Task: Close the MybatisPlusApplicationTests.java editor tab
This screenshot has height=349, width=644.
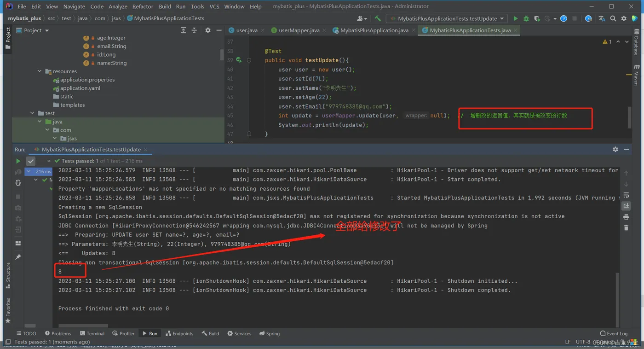Action: tap(516, 30)
